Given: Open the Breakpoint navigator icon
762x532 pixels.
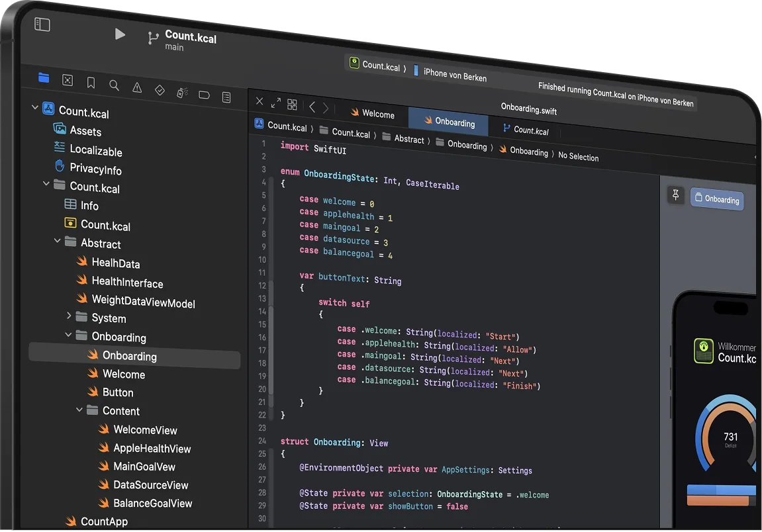Looking at the screenshot, I should [x=204, y=95].
